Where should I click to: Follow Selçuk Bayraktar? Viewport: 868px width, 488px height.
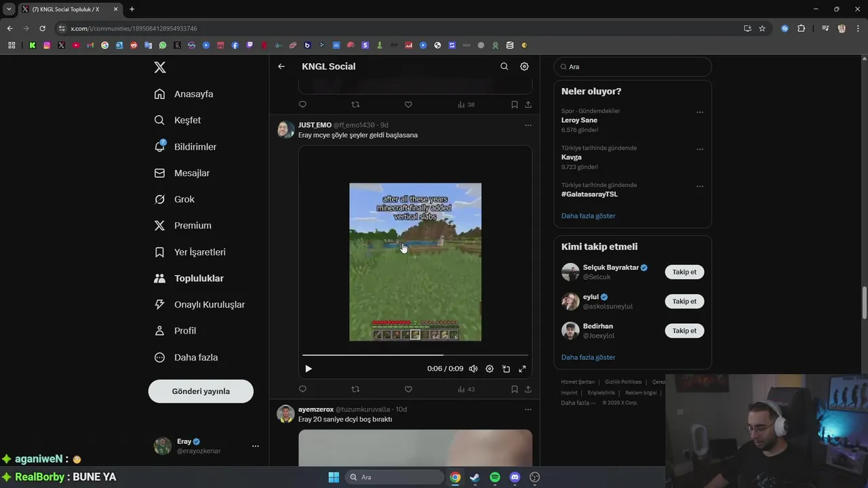click(x=684, y=272)
